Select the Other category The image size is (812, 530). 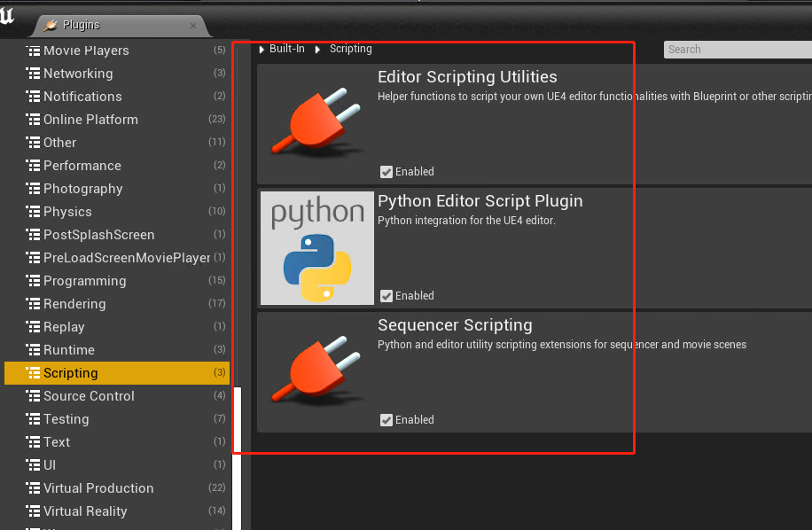click(x=117, y=143)
